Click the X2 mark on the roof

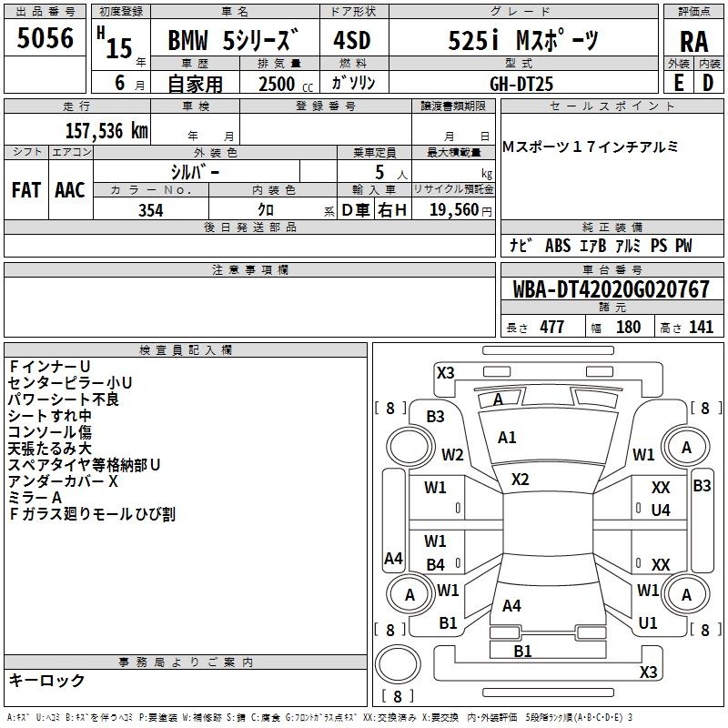point(521,480)
